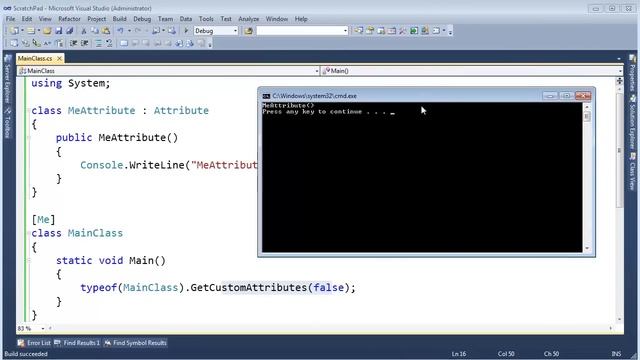Click the Save All icon
This screenshot has height=360, width=640.
click(69, 31)
